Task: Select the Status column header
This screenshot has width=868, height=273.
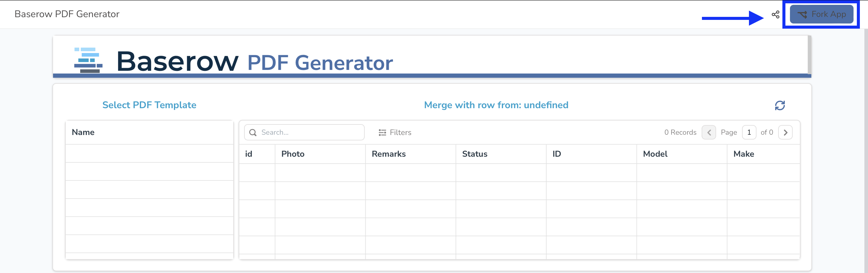Action: coord(474,154)
